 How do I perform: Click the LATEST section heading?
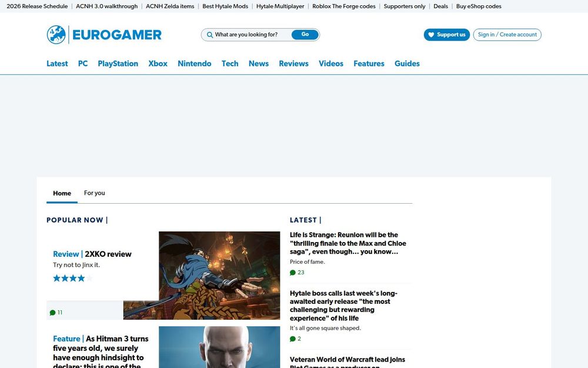305,220
